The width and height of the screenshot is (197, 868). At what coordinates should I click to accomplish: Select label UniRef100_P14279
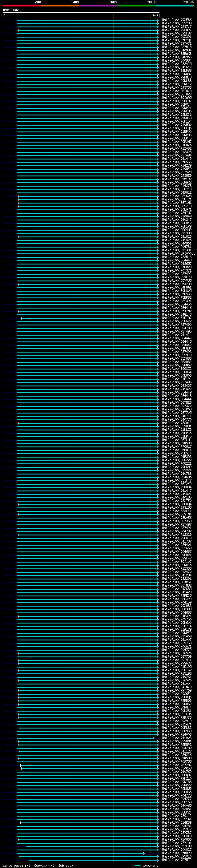point(177,165)
